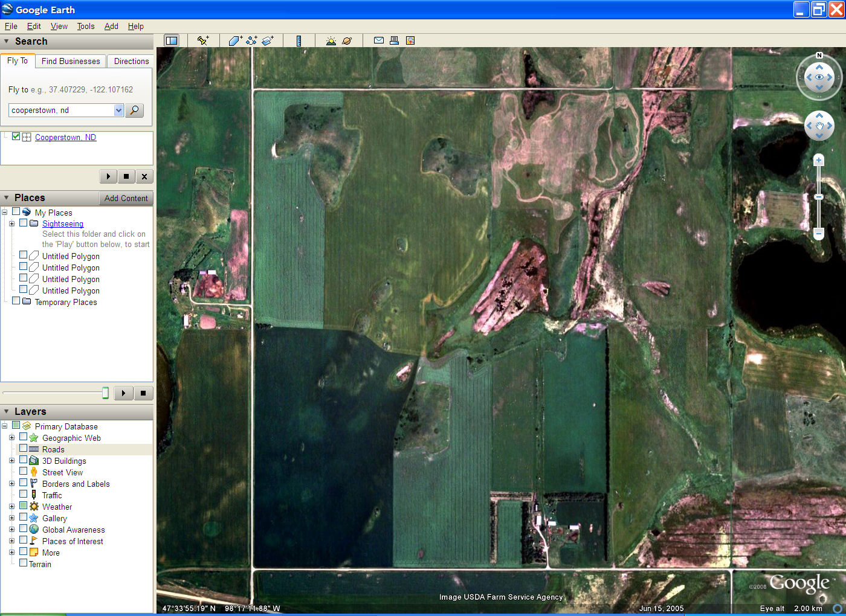Screen dimensions: 846x616
Task: Open the search history dropdown arrow
Action: coord(118,110)
